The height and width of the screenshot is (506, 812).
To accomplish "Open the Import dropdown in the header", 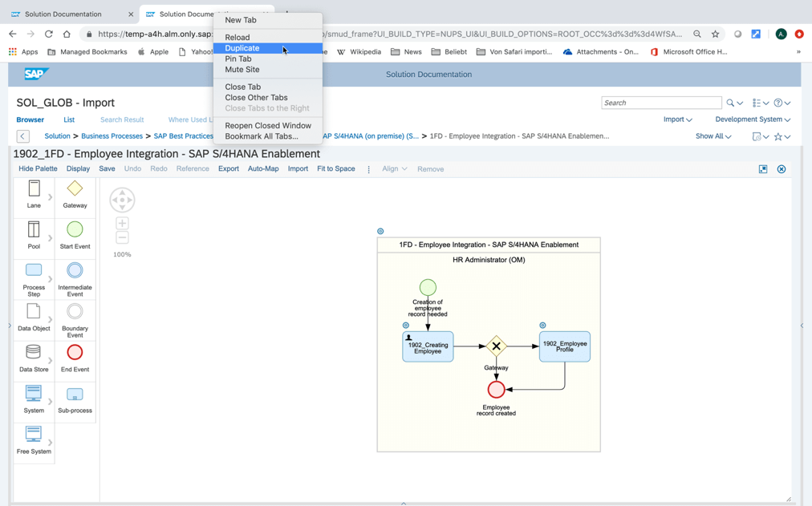I will (678, 119).
